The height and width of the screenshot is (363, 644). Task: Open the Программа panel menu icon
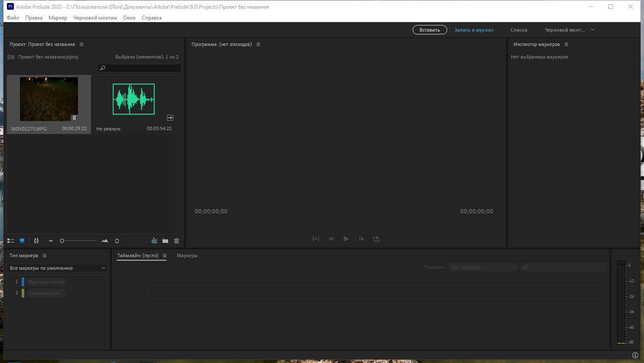[x=258, y=44]
